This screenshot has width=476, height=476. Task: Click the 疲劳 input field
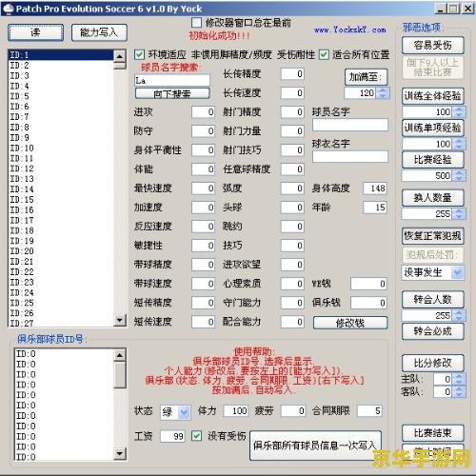coord(293,411)
